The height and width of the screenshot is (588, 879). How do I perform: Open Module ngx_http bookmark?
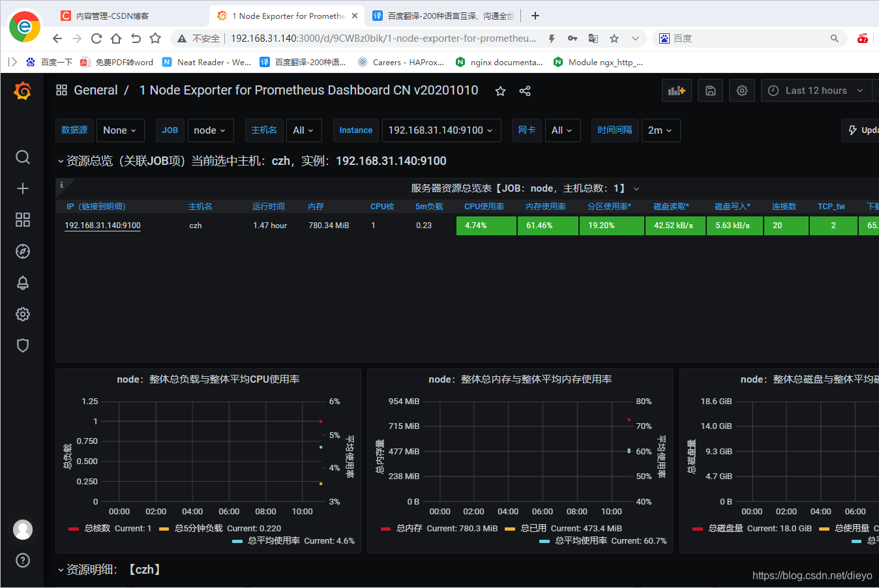tap(598, 62)
